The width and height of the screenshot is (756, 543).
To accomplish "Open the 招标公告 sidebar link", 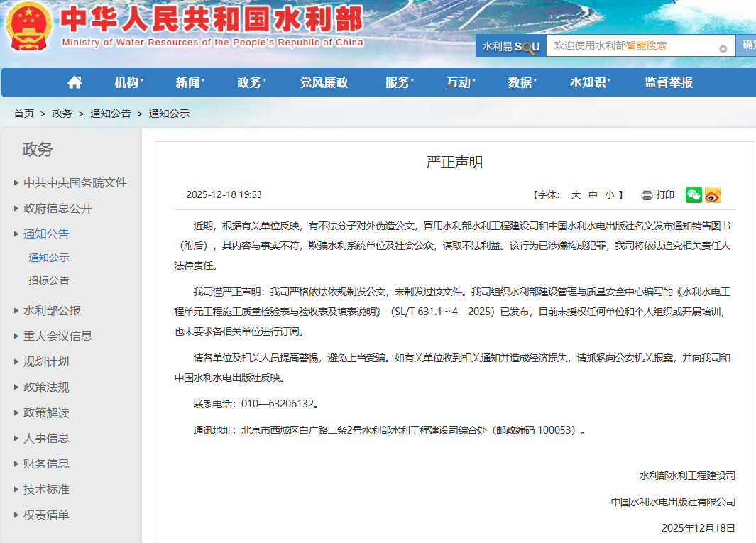I will (49, 280).
